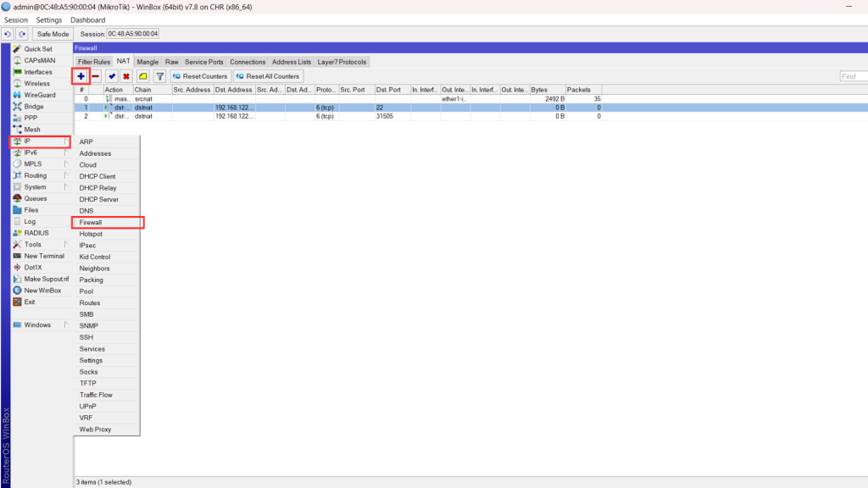The height and width of the screenshot is (488, 868).
Task: Open New Terminal from the sidebar
Action: click(44, 256)
